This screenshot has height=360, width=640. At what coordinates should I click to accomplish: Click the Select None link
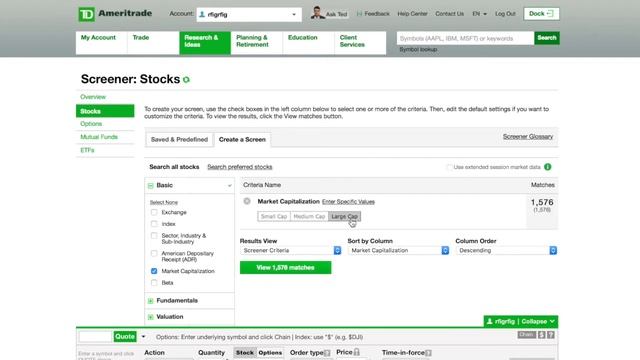(x=164, y=202)
